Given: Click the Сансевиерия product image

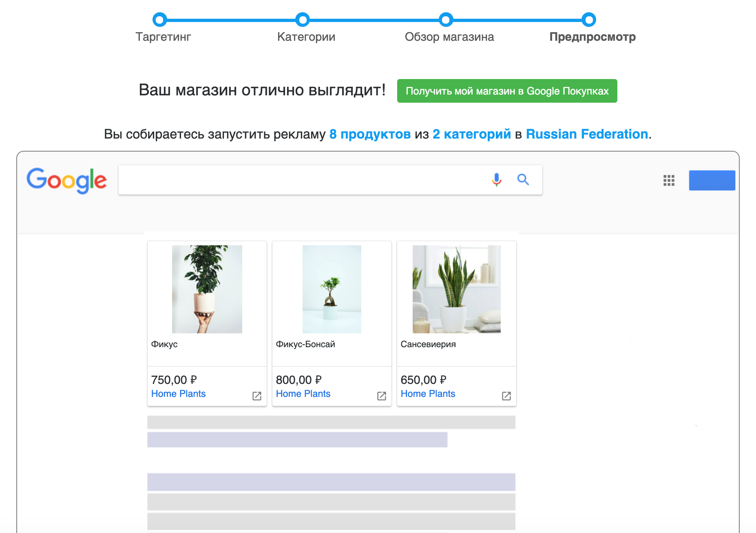Looking at the screenshot, I should pyautogui.click(x=457, y=289).
